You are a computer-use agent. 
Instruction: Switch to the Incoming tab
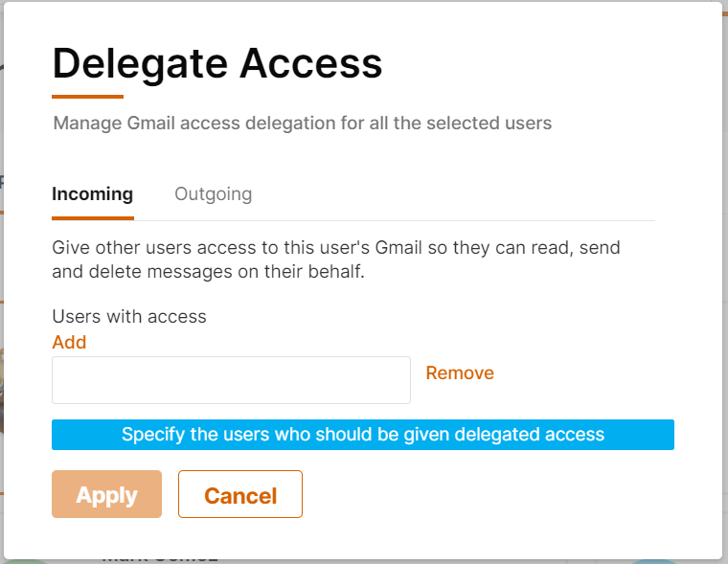coord(92,194)
